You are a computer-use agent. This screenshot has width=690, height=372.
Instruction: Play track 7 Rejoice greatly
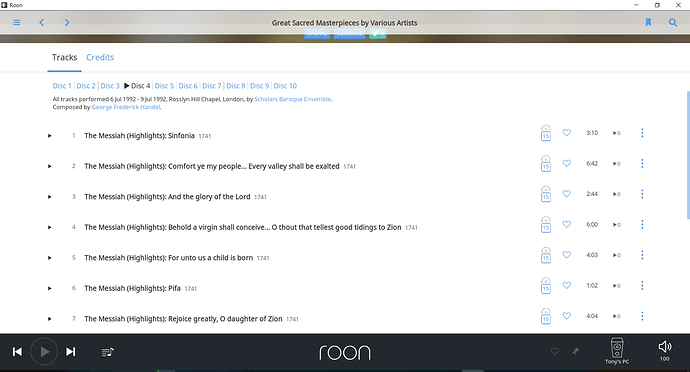tap(50, 319)
